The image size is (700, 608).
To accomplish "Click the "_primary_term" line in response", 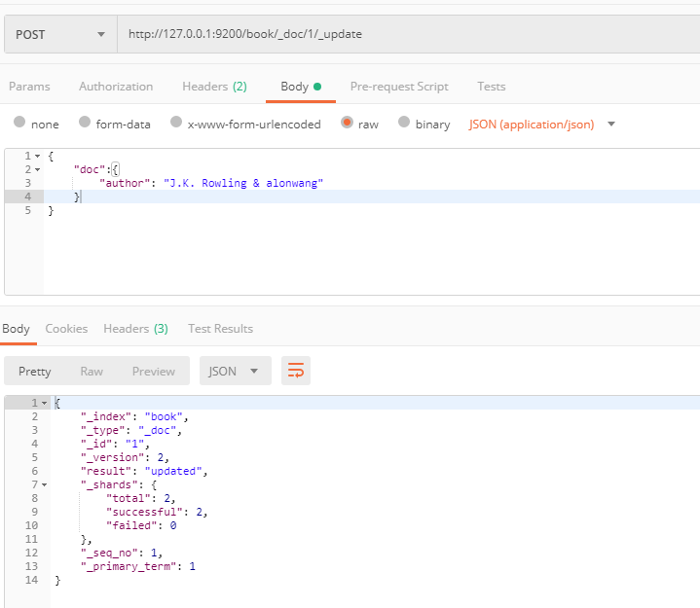I will (x=137, y=566).
